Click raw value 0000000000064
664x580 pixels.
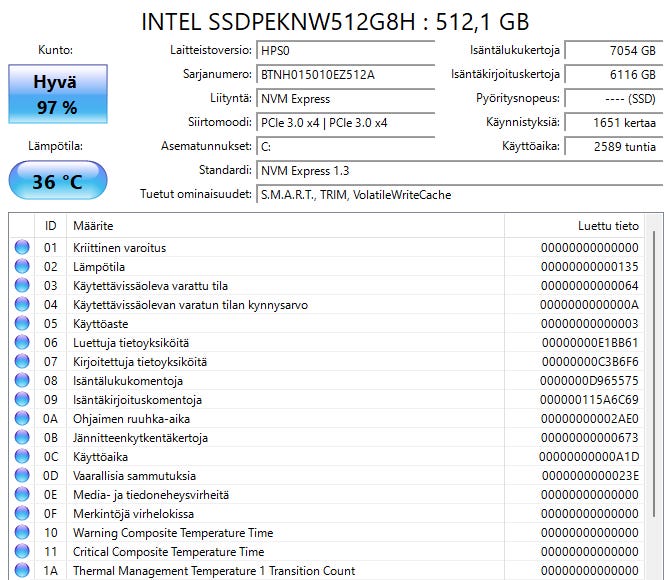(589, 285)
